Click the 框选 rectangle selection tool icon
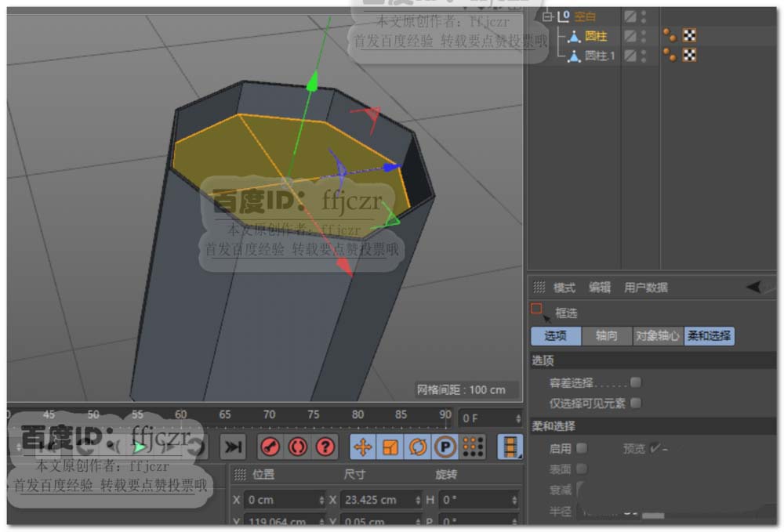The height and width of the screenshot is (532, 784). (x=539, y=312)
